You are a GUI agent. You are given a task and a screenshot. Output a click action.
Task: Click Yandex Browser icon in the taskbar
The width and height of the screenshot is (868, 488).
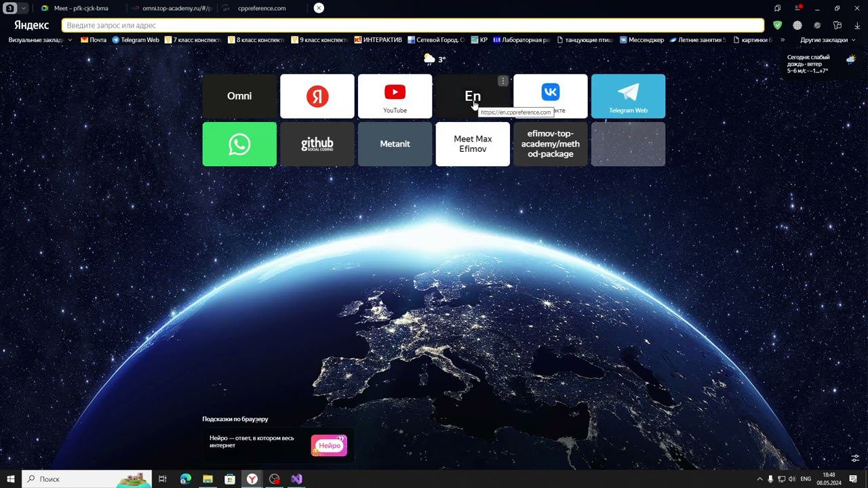click(x=252, y=479)
